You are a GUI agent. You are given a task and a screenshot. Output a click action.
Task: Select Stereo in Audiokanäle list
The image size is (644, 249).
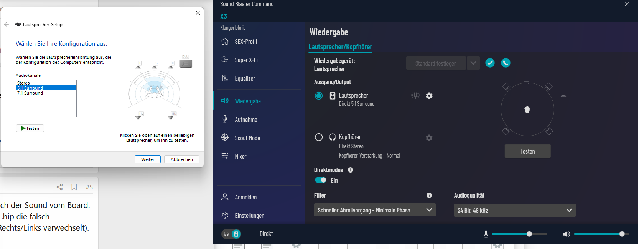click(x=46, y=83)
